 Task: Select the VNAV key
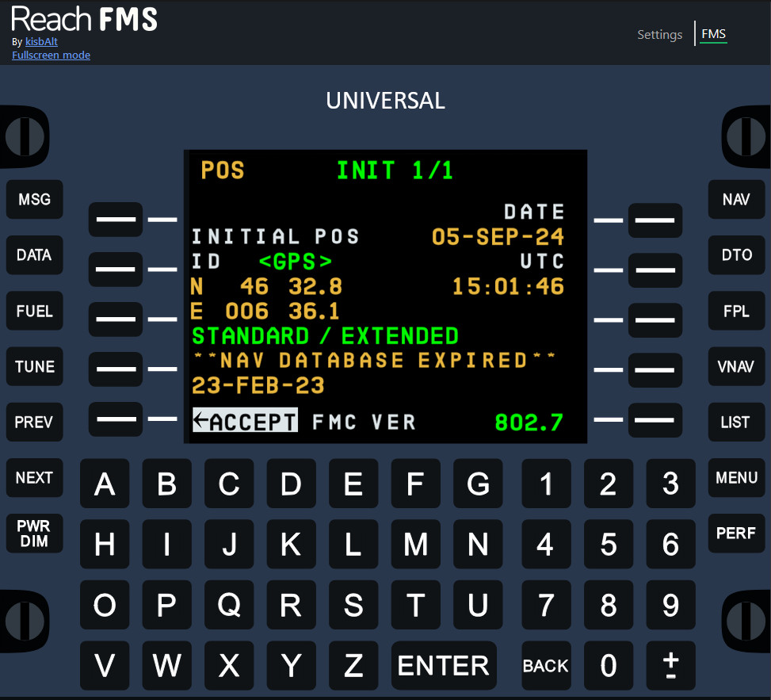[x=736, y=366]
